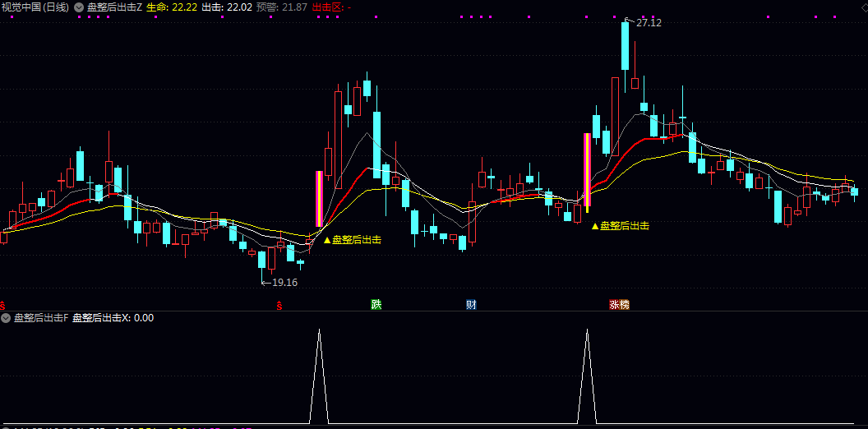Click the red S marker below 19.16

point(279,304)
